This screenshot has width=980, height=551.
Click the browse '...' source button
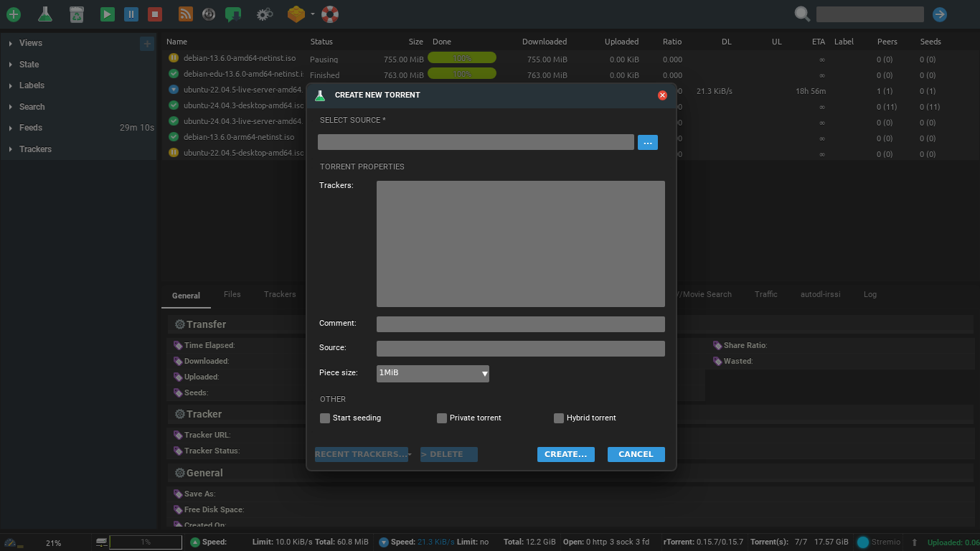647,143
